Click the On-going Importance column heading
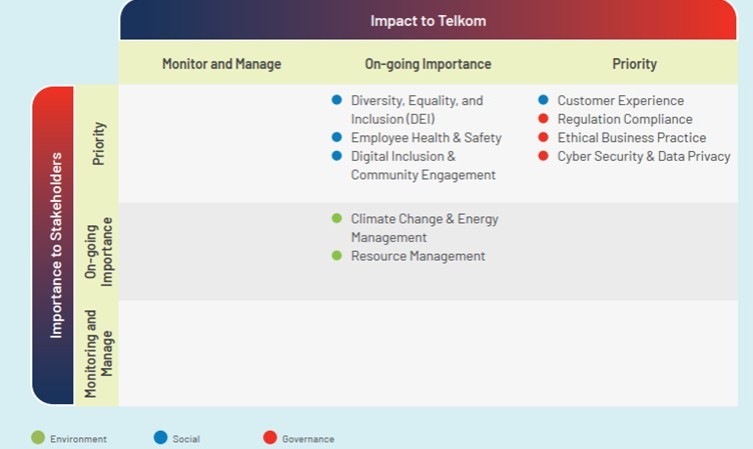Viewport: 753px width, 449px height. (x=428, y=64)
